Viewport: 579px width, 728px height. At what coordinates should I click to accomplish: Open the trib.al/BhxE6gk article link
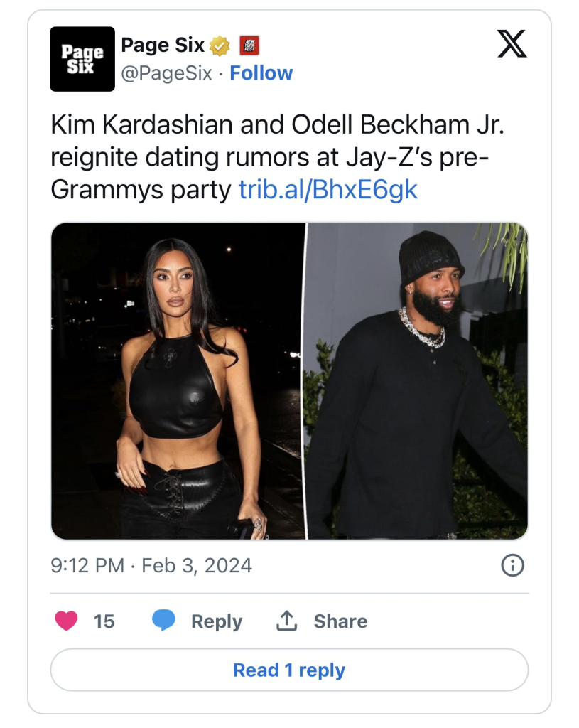click(328, 190)
